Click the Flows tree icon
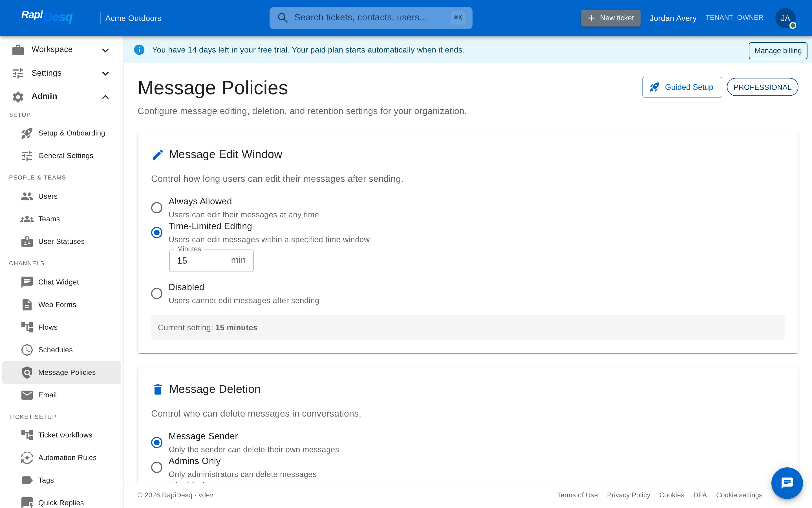Viewport: 812px width, 508px height. [27, 327]
